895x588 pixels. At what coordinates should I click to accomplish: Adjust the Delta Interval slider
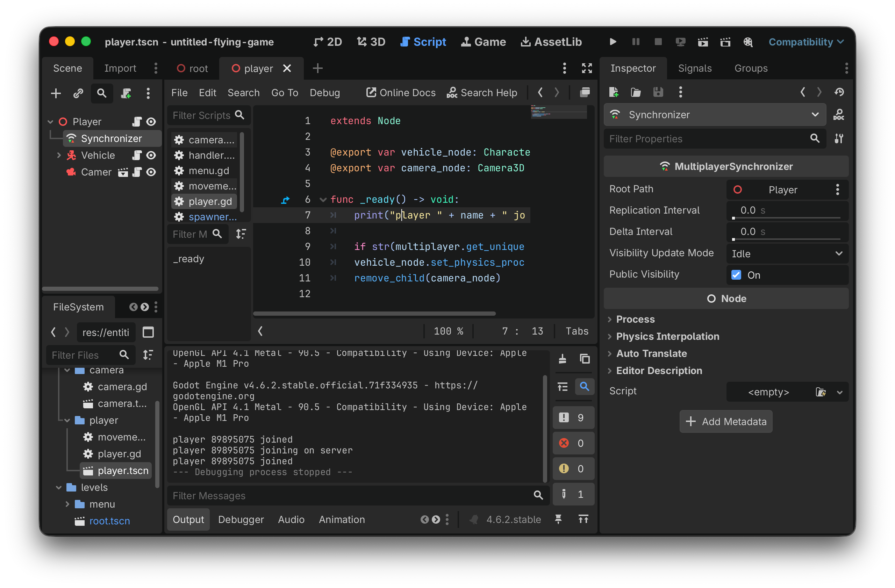pyautogui.click(x=787, y=239)
